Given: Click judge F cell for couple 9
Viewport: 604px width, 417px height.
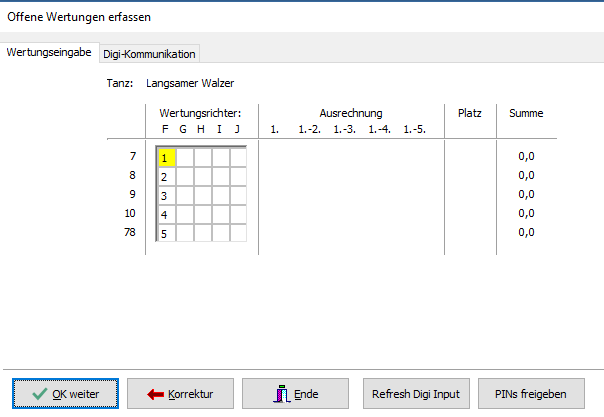Looking at the screenshot, I should tap(167, 195).
